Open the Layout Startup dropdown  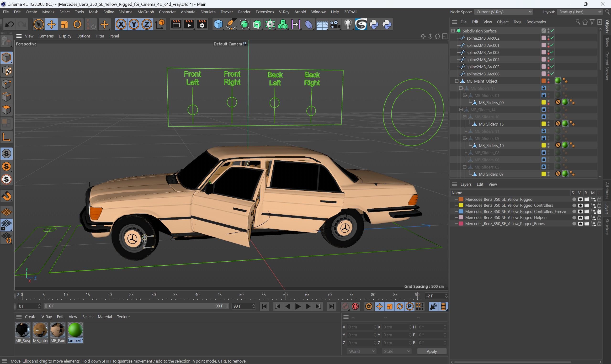(580, 12)
